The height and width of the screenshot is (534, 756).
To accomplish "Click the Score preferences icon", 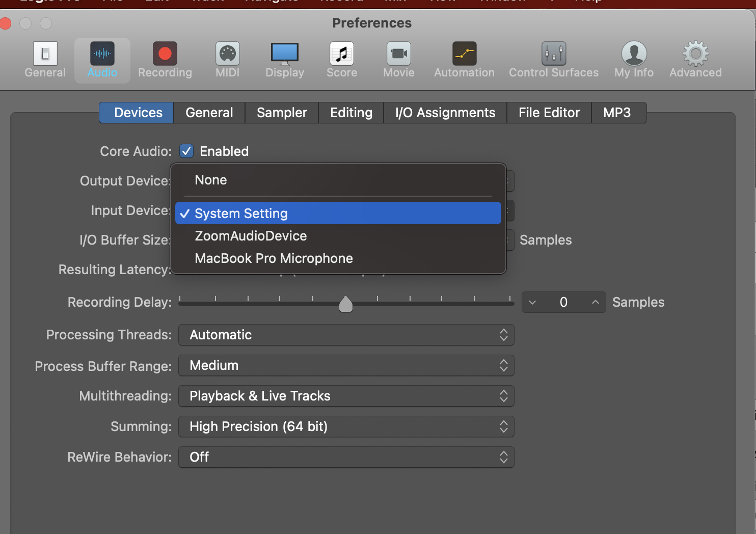I will (x=341, y=59).
